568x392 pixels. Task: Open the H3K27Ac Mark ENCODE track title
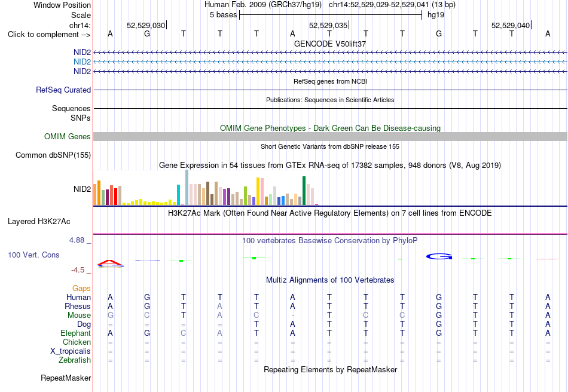(330, 213)
